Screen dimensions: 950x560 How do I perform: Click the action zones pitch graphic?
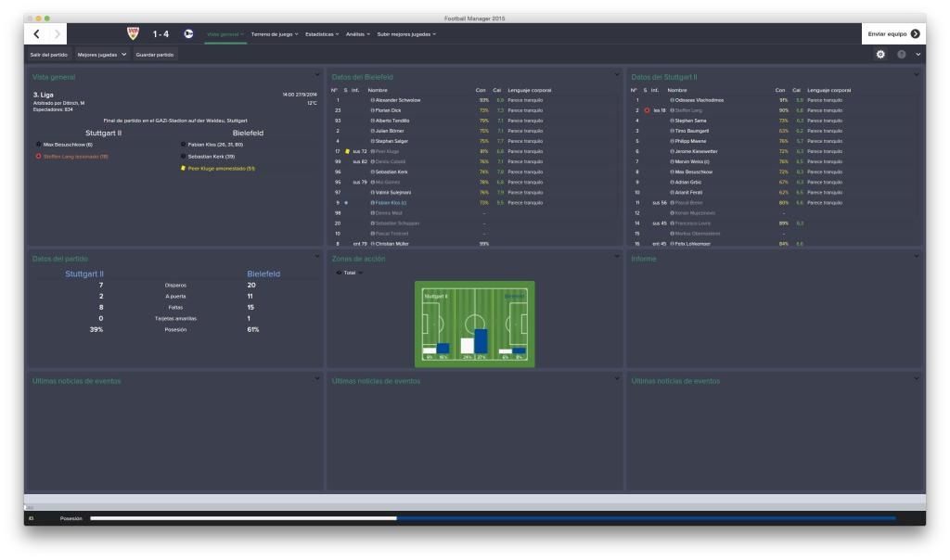coord(474,324)
